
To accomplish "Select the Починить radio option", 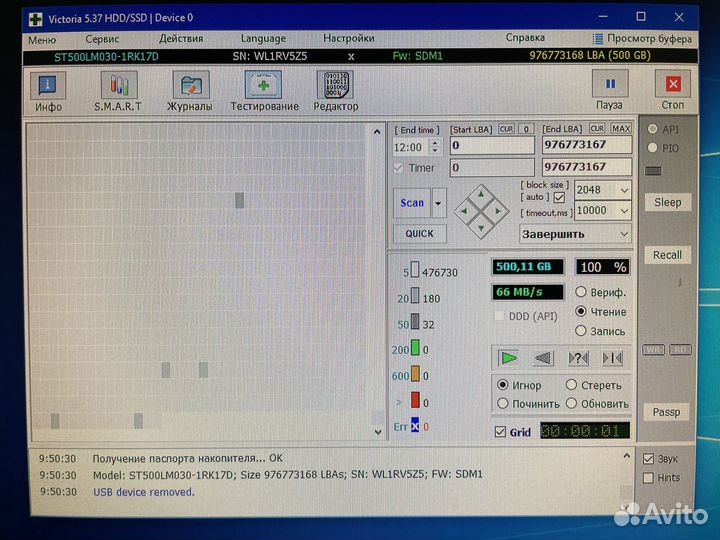I will pyautogui.click(x=502, y=403).
